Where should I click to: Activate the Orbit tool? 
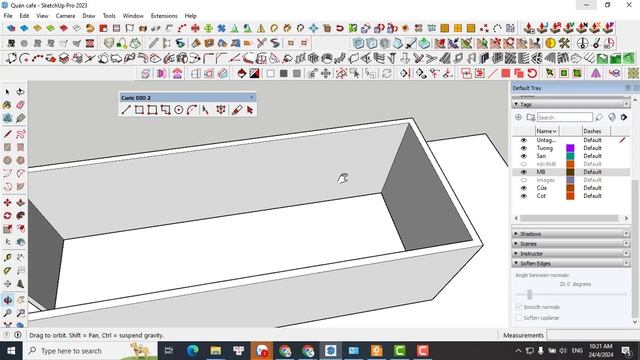(7, 300)
